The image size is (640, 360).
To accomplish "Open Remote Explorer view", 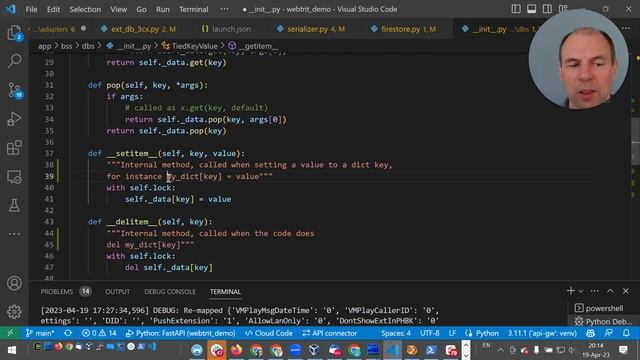I will click(14, 177).
